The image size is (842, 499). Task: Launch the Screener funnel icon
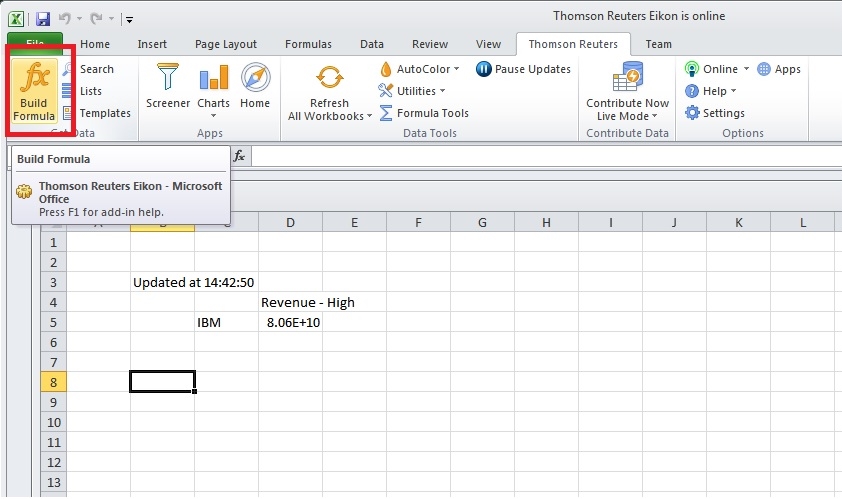pos(168,76)
